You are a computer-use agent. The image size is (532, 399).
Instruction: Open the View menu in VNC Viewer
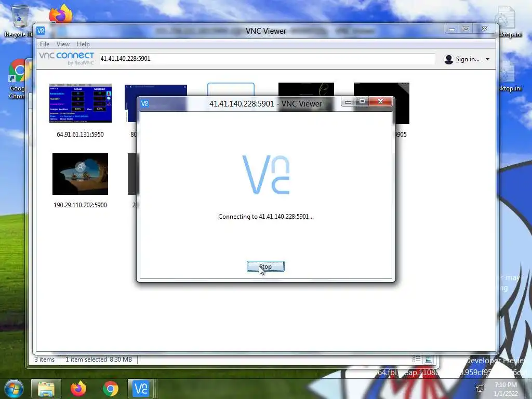tap(63, 44)
